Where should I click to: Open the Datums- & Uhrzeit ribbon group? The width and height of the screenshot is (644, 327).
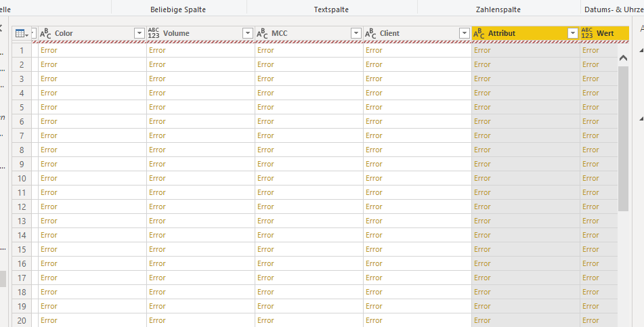[614, 9]
